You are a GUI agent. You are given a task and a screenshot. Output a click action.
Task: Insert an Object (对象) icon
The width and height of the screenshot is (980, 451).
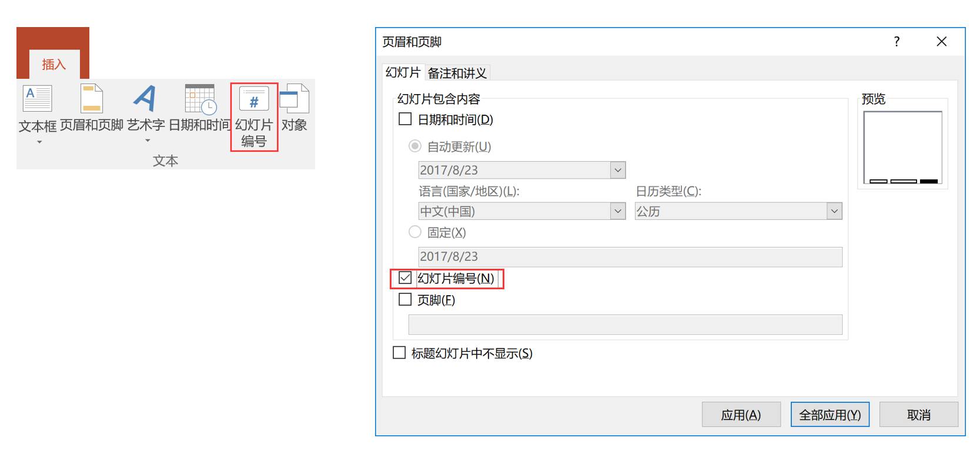pyautogui.click(x=294, y=98)
